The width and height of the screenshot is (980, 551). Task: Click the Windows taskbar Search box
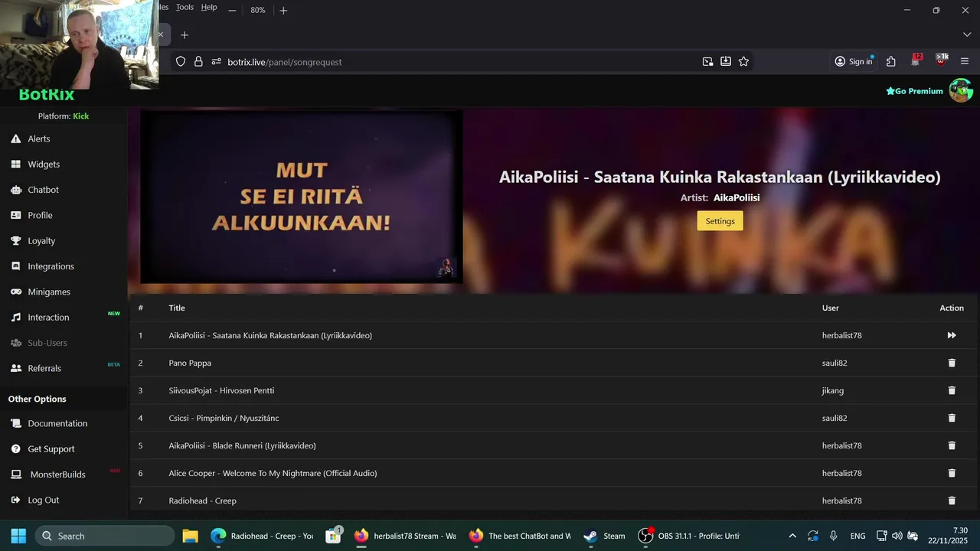point(105,536)
